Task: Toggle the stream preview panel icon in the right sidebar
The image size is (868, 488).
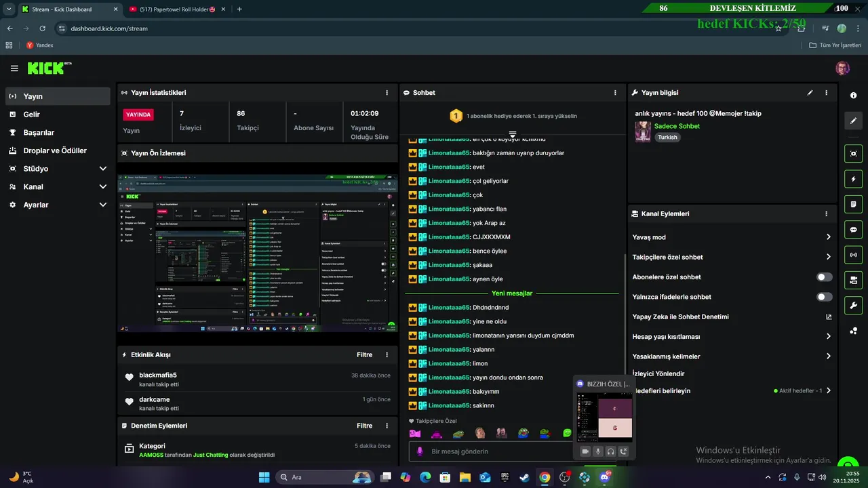Action: [853, 153]
